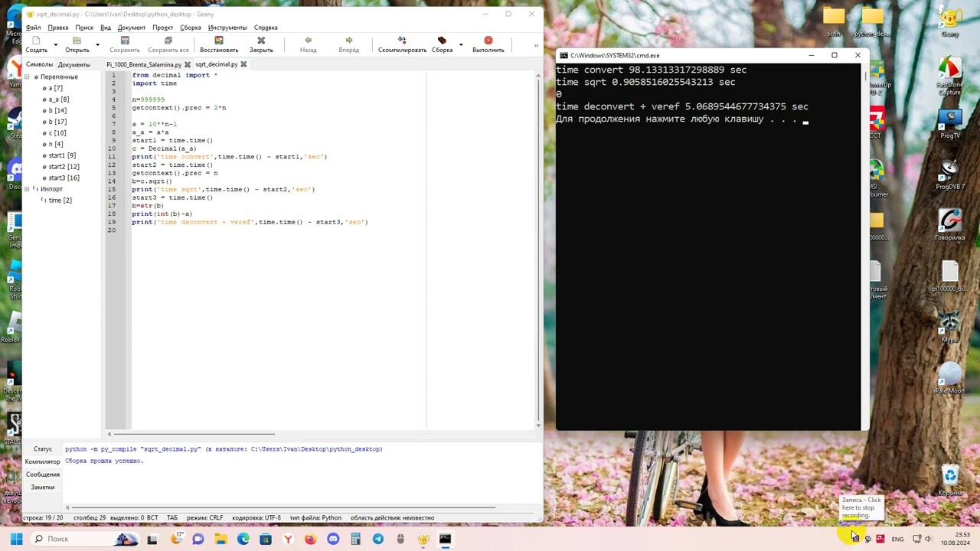Open the Статус message tab

click(x=43, y=449)
